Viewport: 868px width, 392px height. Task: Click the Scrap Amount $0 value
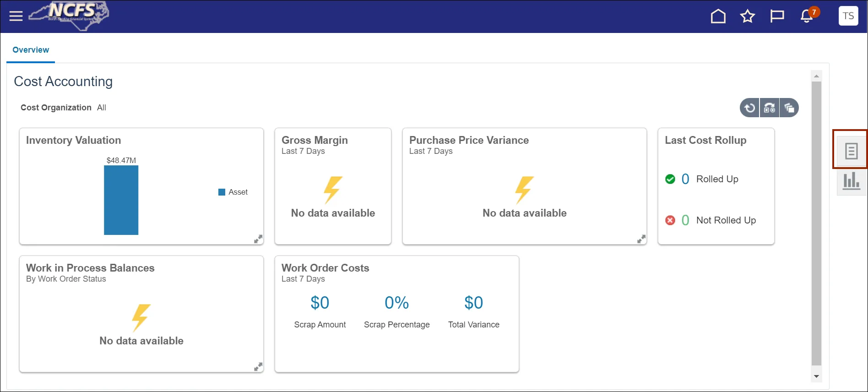tap(320, 303)
